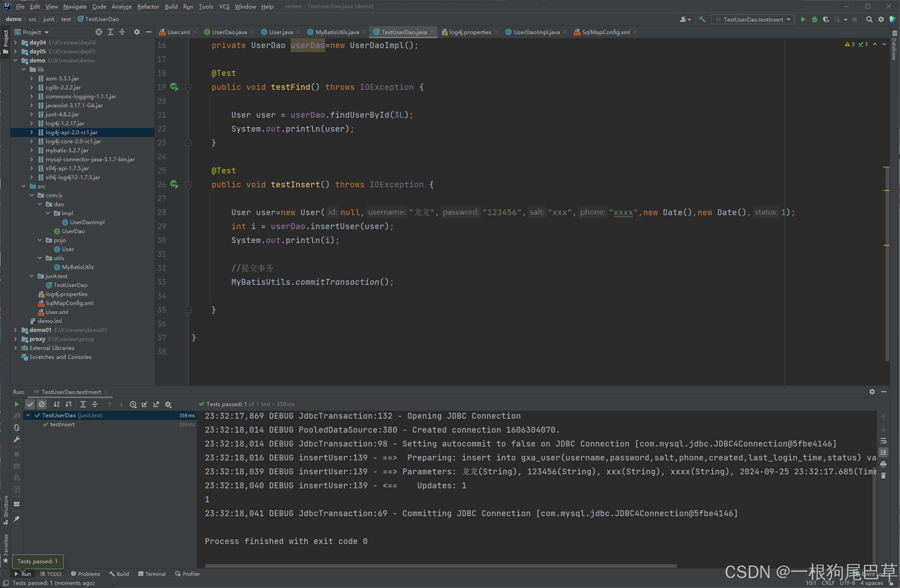Image resolution: width=900 pixels, height=588 pixels.
Task: Toggle show passed tests button
Action: [x=30, y=404]
